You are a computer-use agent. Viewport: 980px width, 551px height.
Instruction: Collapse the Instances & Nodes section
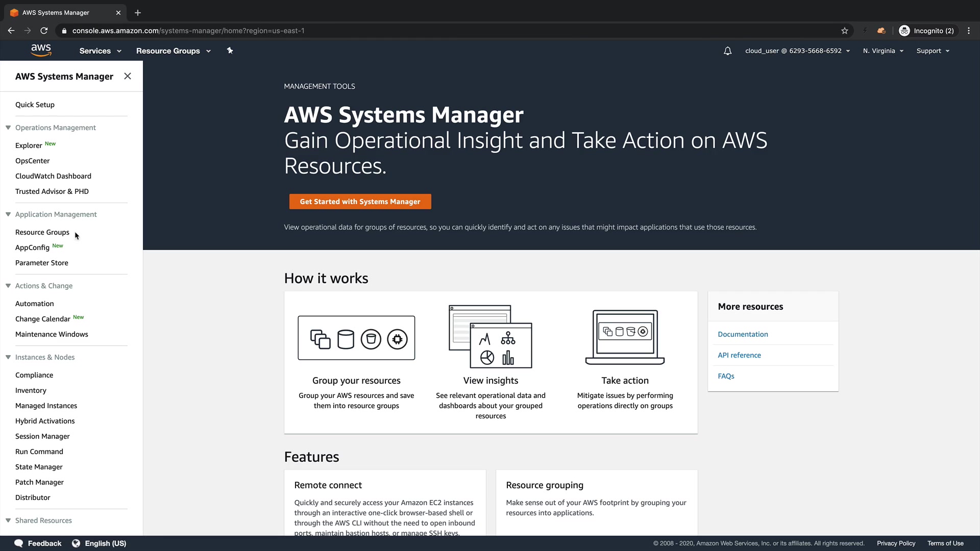(x=8, y=357)
